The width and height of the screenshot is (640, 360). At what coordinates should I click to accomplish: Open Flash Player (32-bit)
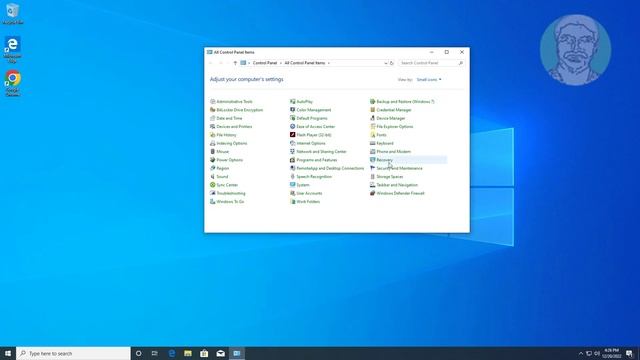(x=311, y=135)
